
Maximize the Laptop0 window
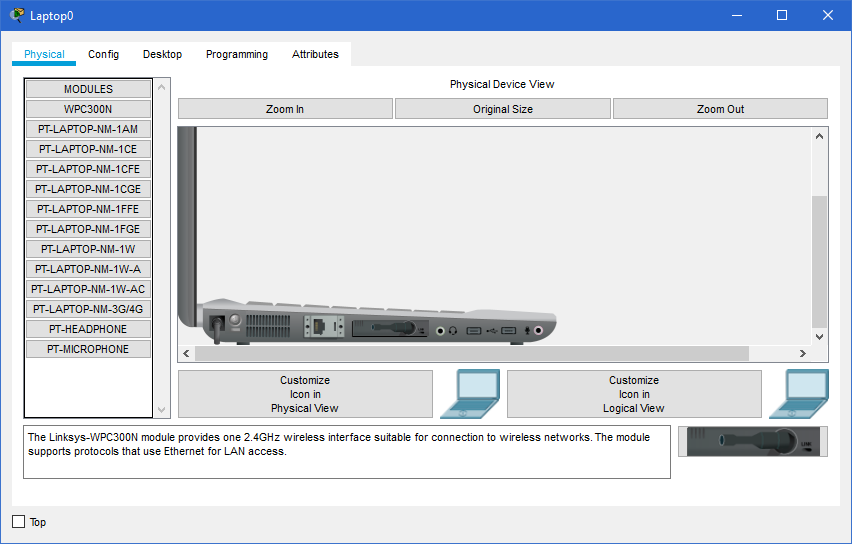pyautogui.click(x=782, y=15)
